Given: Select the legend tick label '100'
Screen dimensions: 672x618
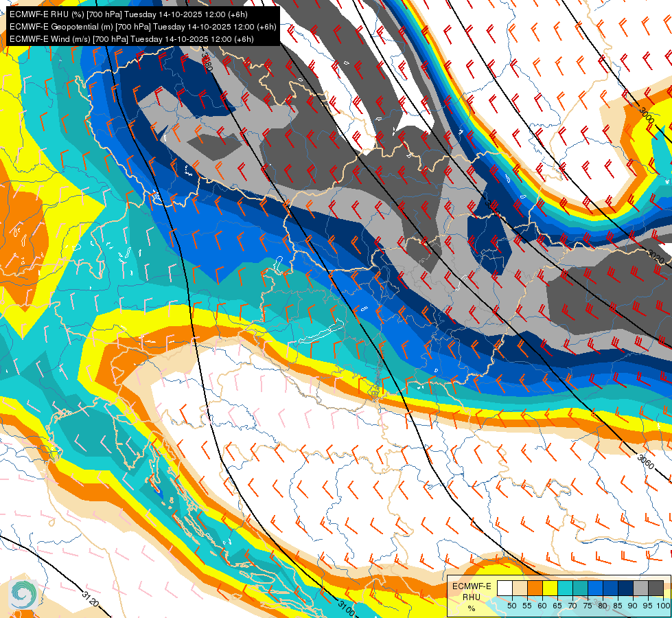Looking at the screenshot, I should tap(662, 606).
